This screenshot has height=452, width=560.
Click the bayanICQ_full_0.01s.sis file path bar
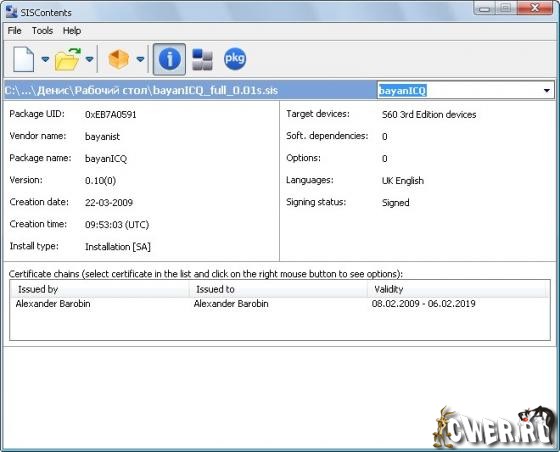190,90
